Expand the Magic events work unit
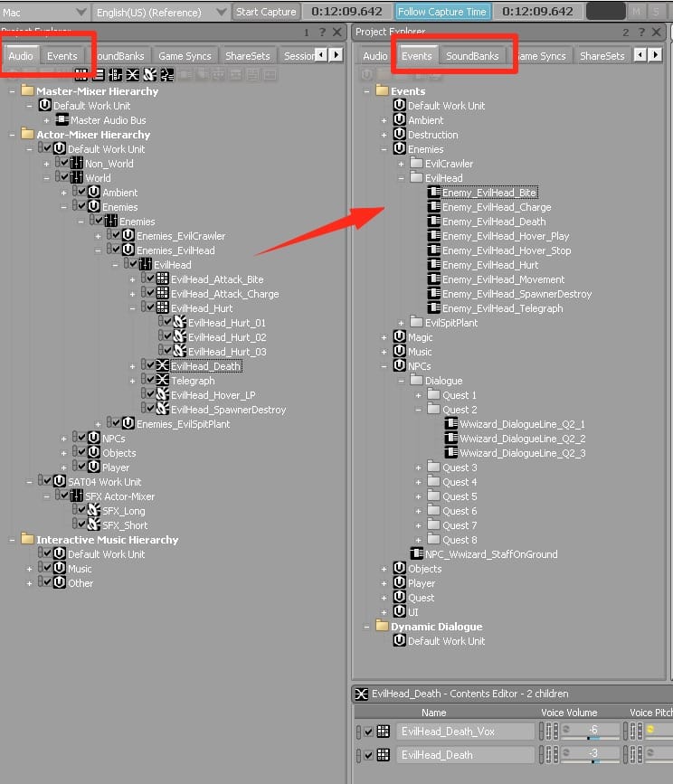The height and width of the screenshot is (784, 673). pyautogui.click(x=384, y=337)
